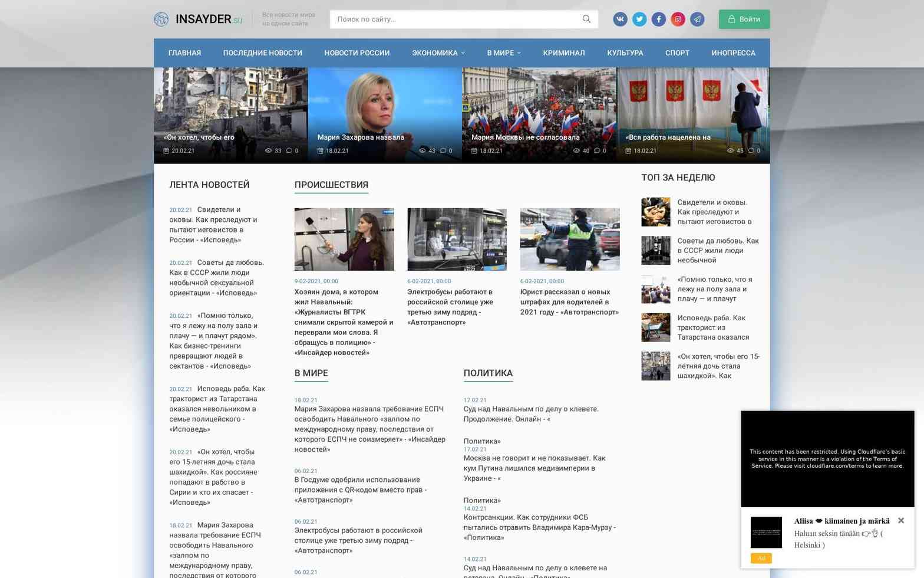
Task: Click the search magnifier icon
Action: click(x=586, y=19)
